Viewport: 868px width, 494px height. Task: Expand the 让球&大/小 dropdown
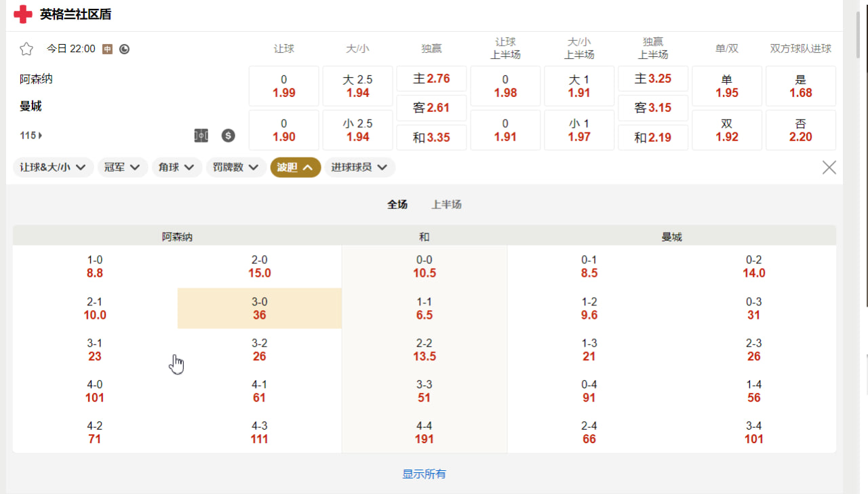(x=53, y=168)
